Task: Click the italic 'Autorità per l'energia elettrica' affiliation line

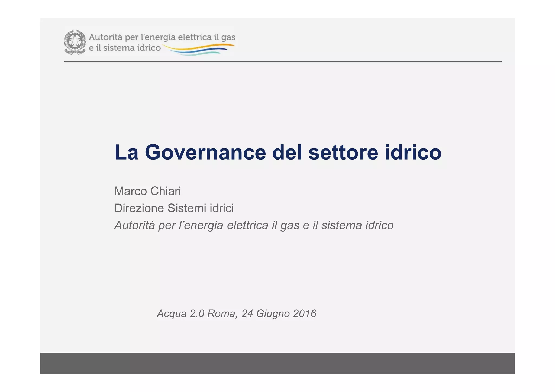Action: [191, 225]
